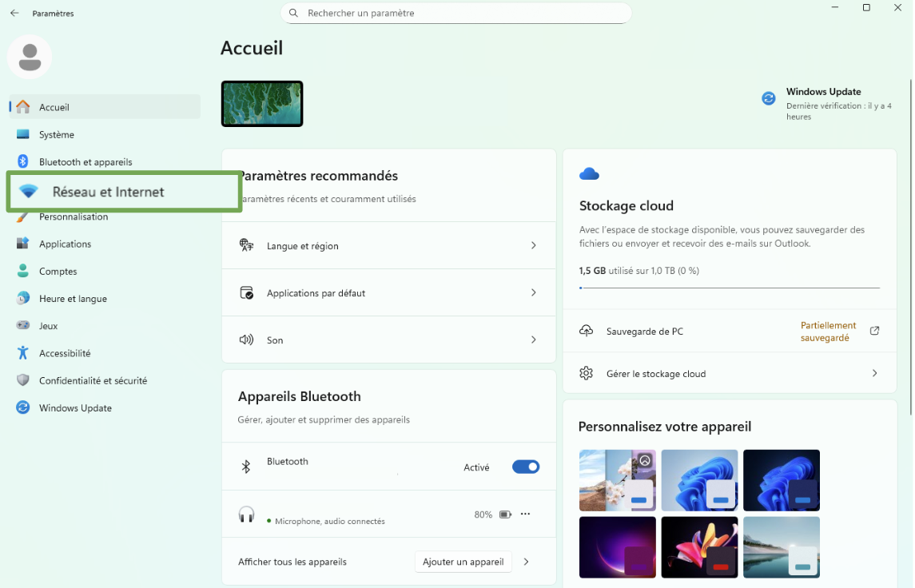Click Ajouter un appareil button
915x588 pixels.
463,562
